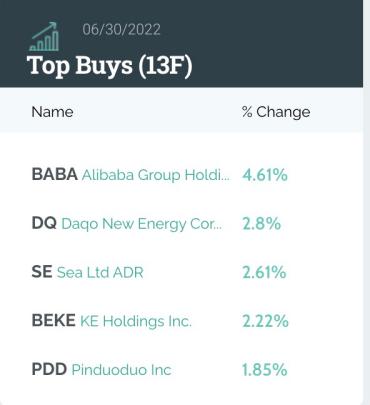Click the 2.61% change value

point(264,272)
